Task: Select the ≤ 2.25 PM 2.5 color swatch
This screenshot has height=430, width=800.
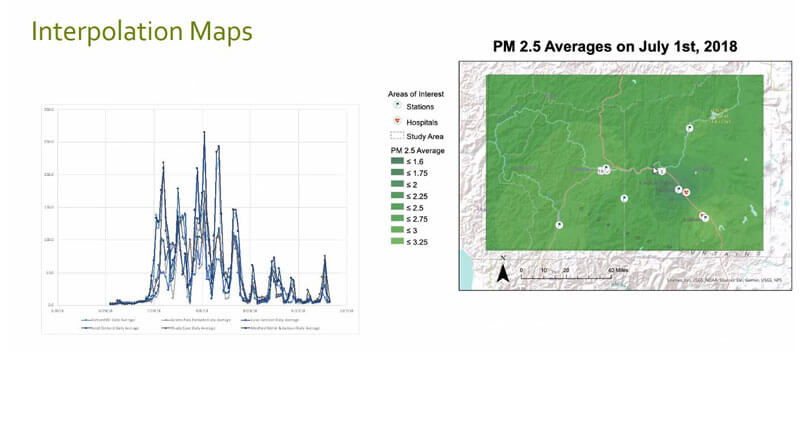Action: click(397, 196)
